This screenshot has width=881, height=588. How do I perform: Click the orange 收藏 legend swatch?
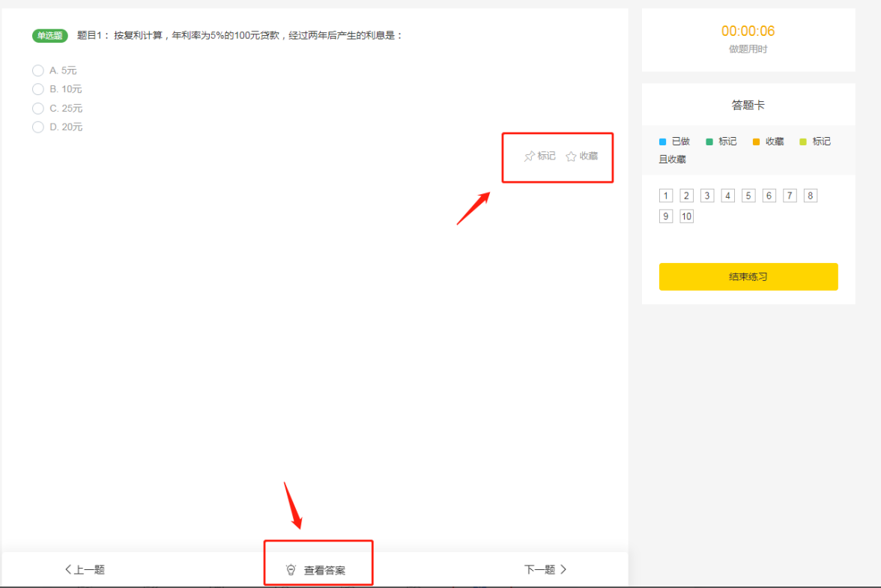(x=756, y=142)
